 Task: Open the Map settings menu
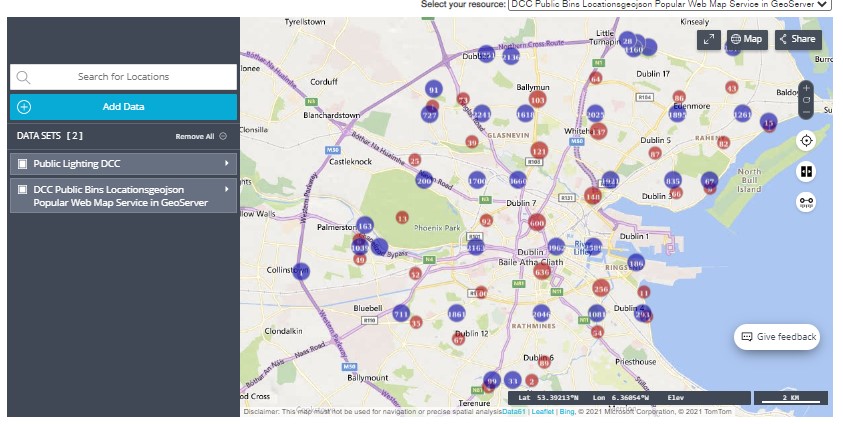746,39
